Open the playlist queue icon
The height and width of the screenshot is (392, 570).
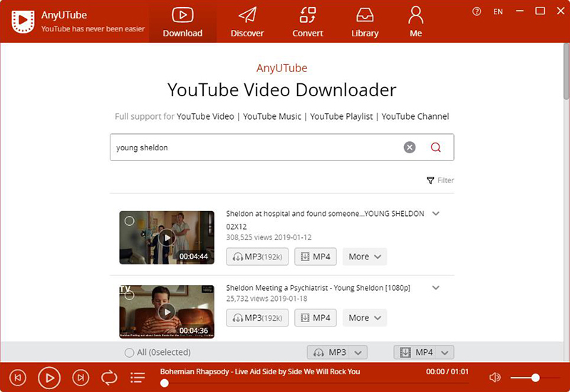pos(138,378)
